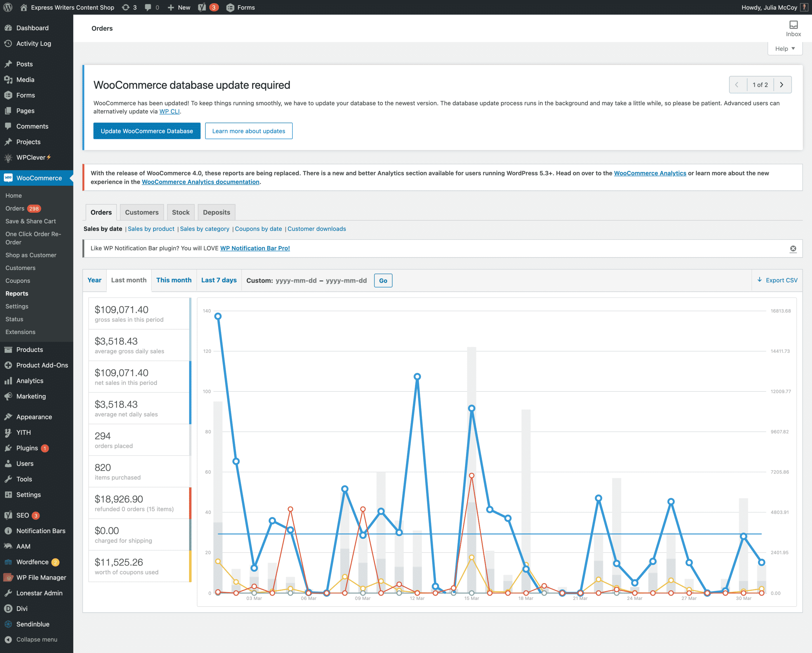Expand the WooCommerce database update pagination
812x653 pixels.
pyautogui.click(x=761, y=84)
